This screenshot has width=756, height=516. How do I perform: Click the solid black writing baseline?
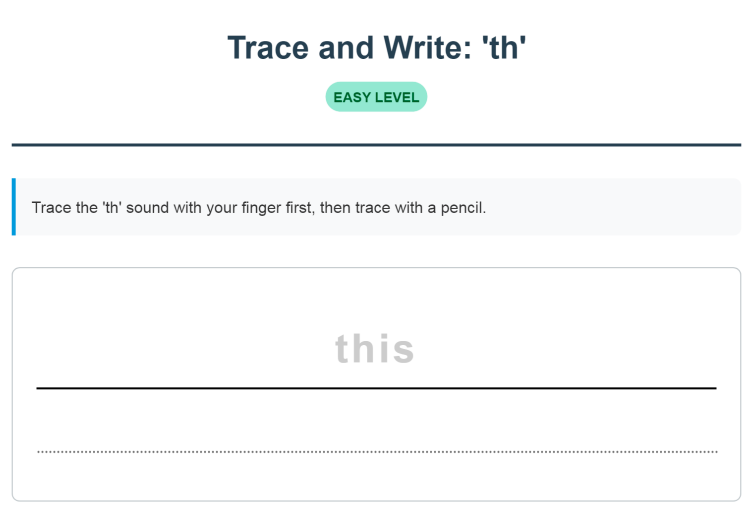pyautogui.click(x=376, y=388)
